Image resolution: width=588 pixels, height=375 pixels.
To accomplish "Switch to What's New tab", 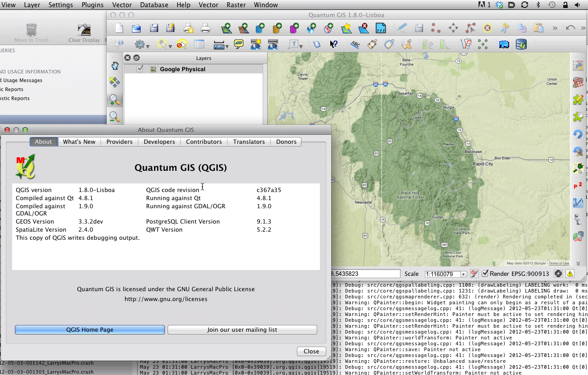I will (79, 142).
